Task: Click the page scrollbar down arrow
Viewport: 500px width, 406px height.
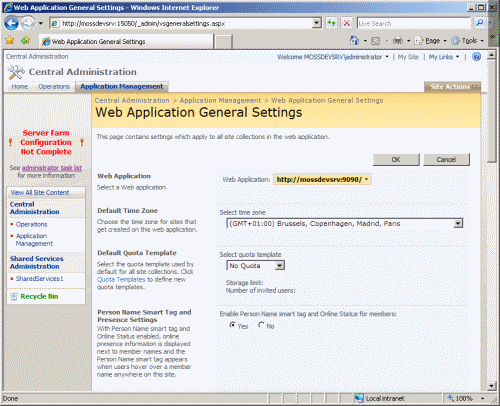Action: point(491,386)
